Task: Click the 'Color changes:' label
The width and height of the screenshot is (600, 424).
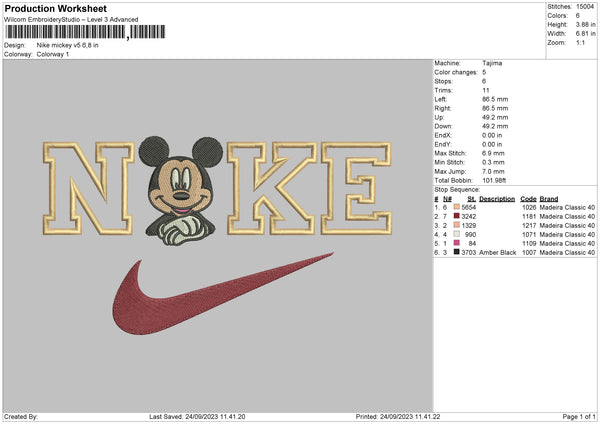Action: tap(456, 72)
